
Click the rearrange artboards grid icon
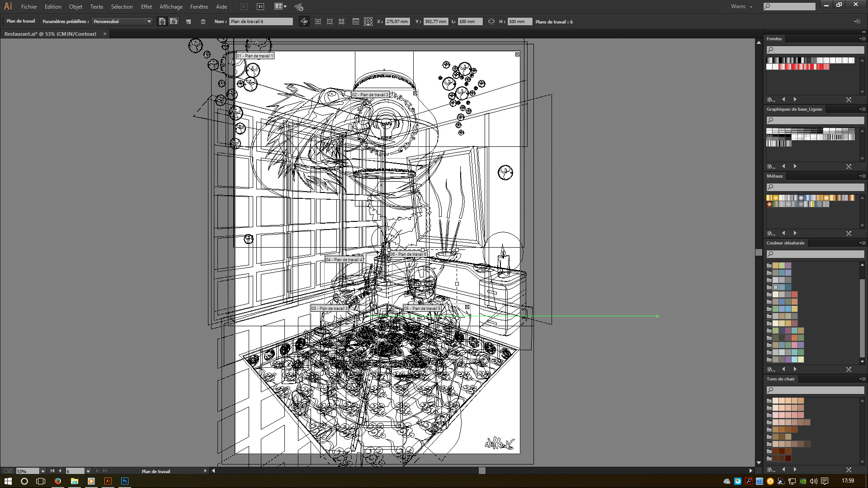click(x=368, y=22)
